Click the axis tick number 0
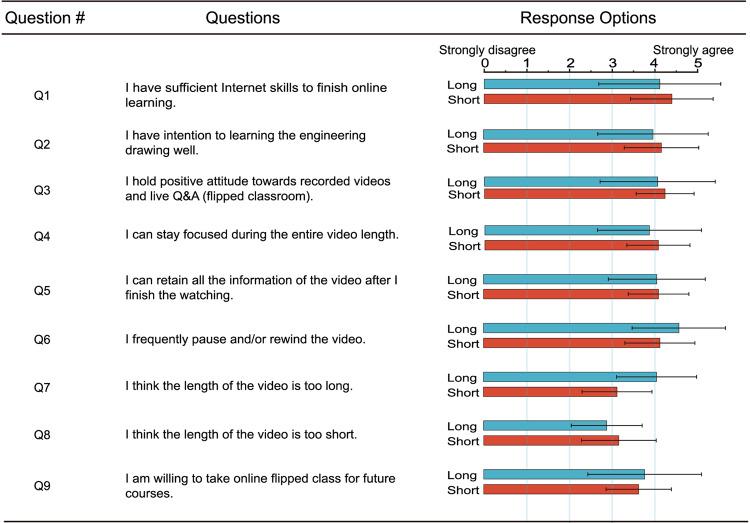 click(484, 64)
